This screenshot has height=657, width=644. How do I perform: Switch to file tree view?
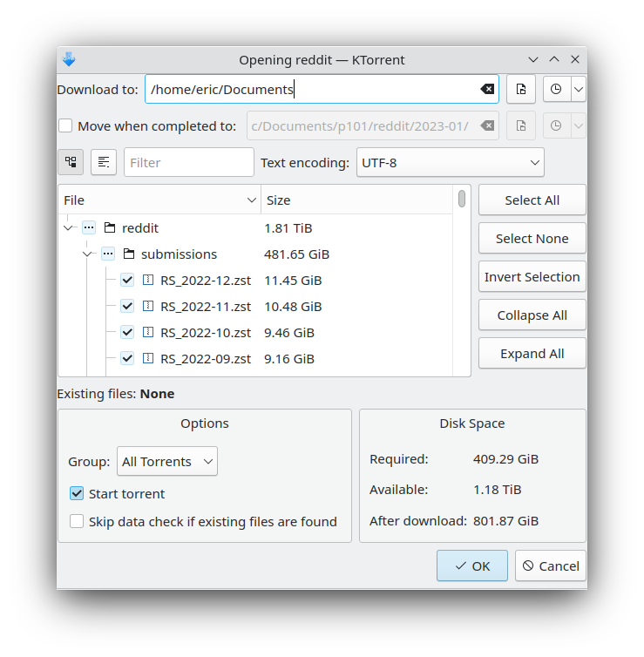tap(71, 162)
